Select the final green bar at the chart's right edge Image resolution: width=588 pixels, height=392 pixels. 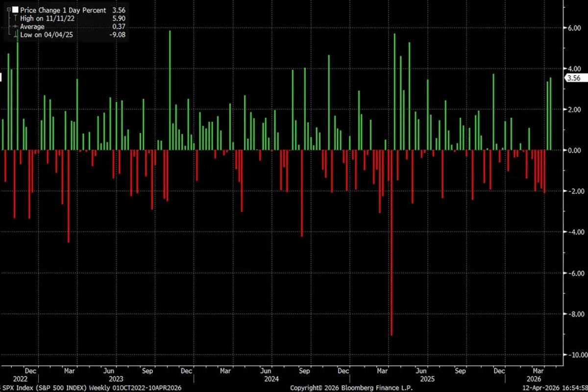tap(551, 113)
